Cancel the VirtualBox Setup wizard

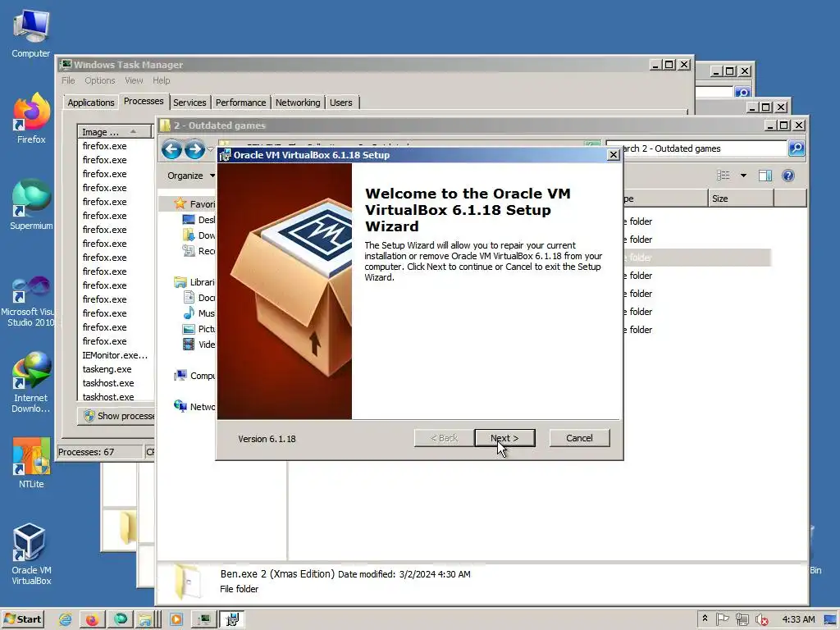(x=579, y=438)
